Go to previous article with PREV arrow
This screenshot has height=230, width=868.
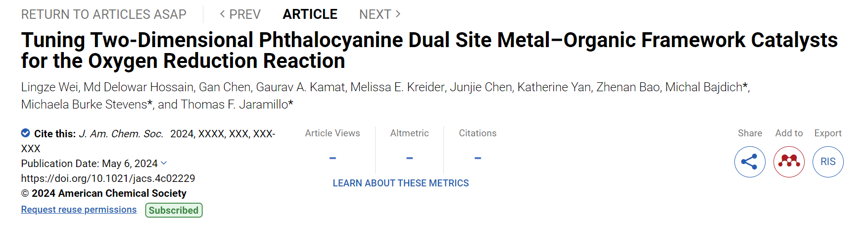(x=240, y=14)
